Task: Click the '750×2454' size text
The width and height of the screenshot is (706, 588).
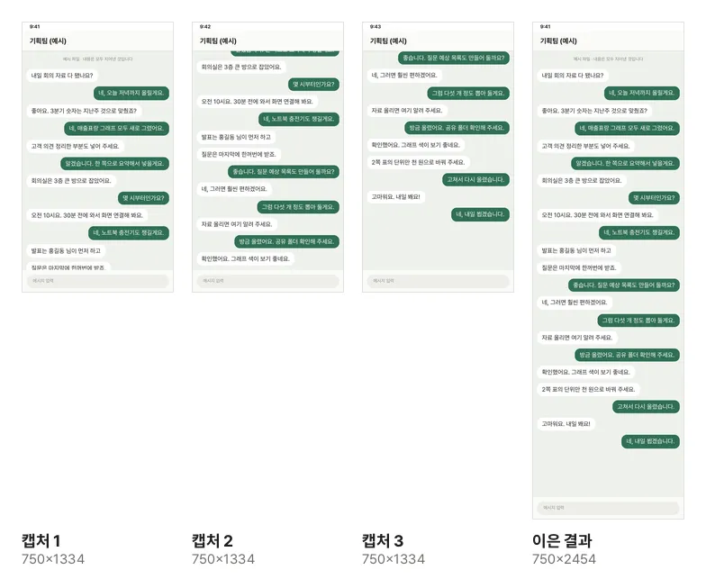Action: click(x=564, y=559)
